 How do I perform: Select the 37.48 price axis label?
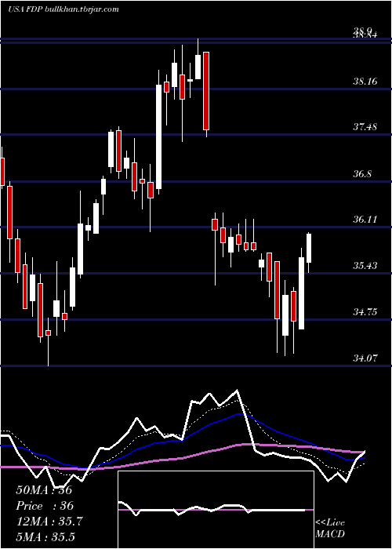coord(365,127)
